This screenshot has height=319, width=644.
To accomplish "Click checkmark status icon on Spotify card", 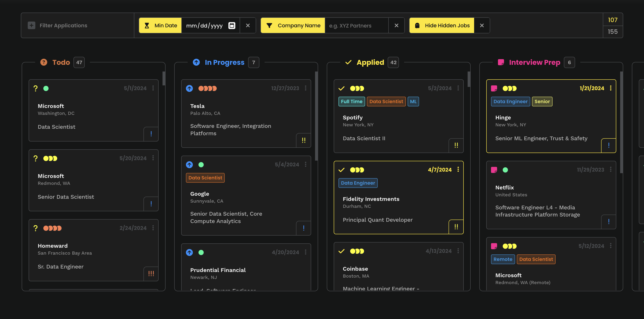I will point(342,88).
